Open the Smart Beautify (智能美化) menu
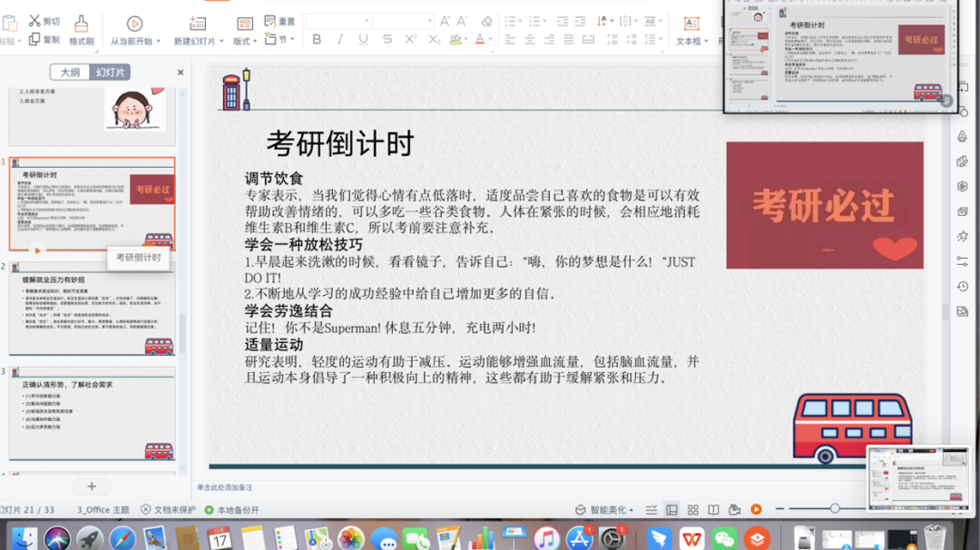Screen dimensions: 980x550 (603, 510)
